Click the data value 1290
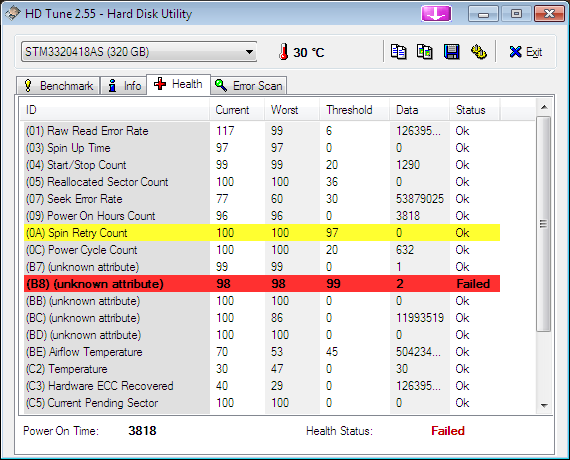 coord(408,165)
